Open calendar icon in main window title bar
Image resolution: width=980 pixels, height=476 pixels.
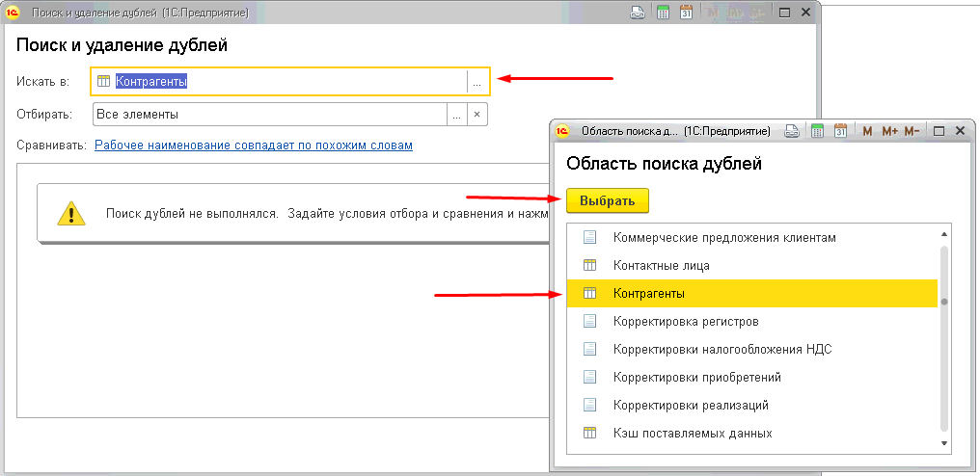[x=686, y=12]
